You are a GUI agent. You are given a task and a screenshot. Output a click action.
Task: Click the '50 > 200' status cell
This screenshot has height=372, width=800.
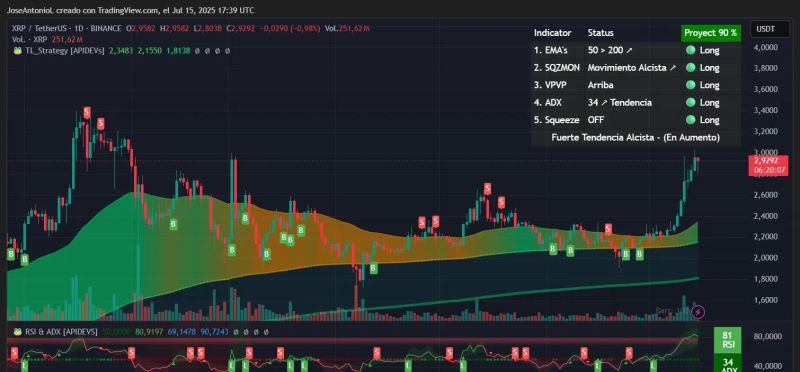pos(610,50)
